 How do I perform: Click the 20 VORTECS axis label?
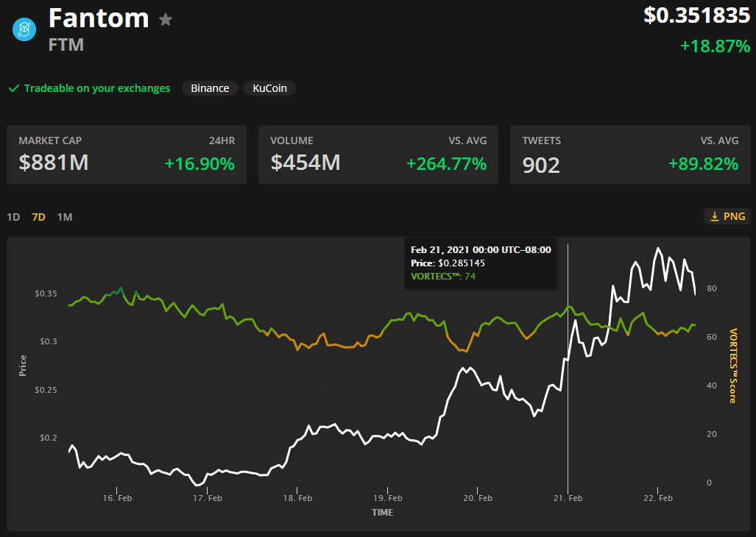[712, 435]
